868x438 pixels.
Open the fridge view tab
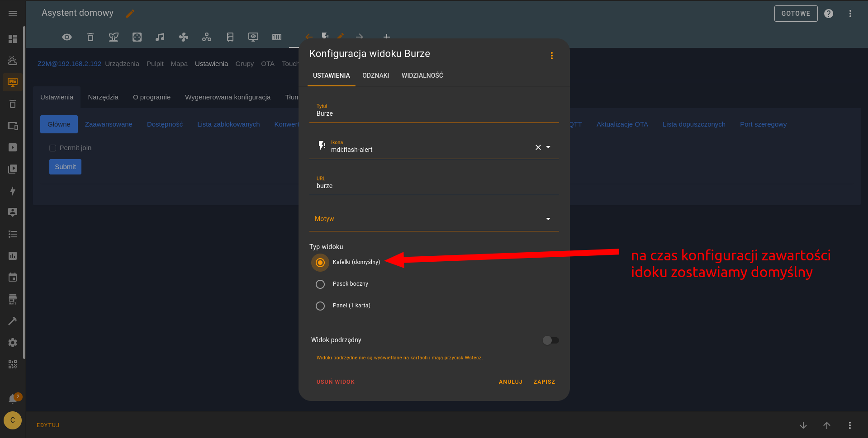[230, 37]
